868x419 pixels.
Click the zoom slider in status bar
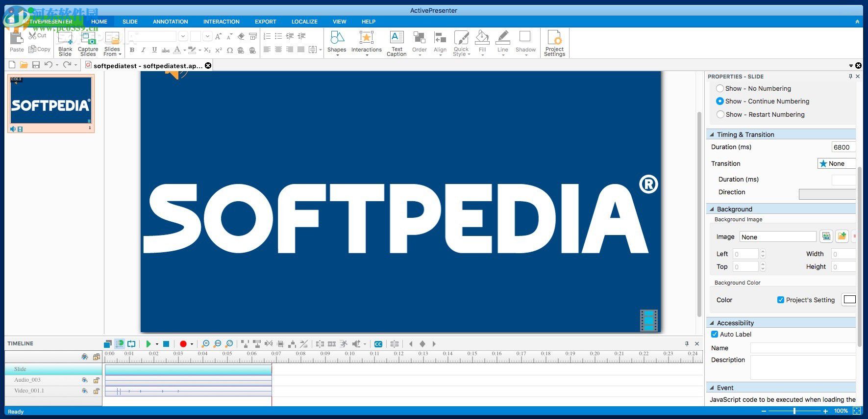(794, 411)
